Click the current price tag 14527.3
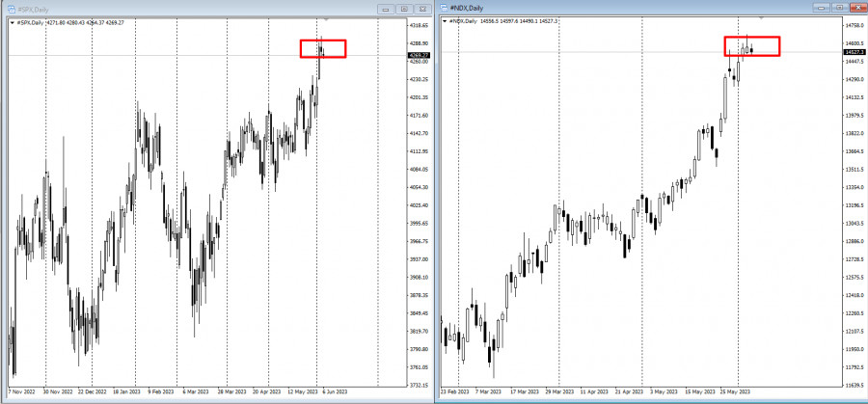The width and height of the screenshot is (868, 404). tap(855, 52)
